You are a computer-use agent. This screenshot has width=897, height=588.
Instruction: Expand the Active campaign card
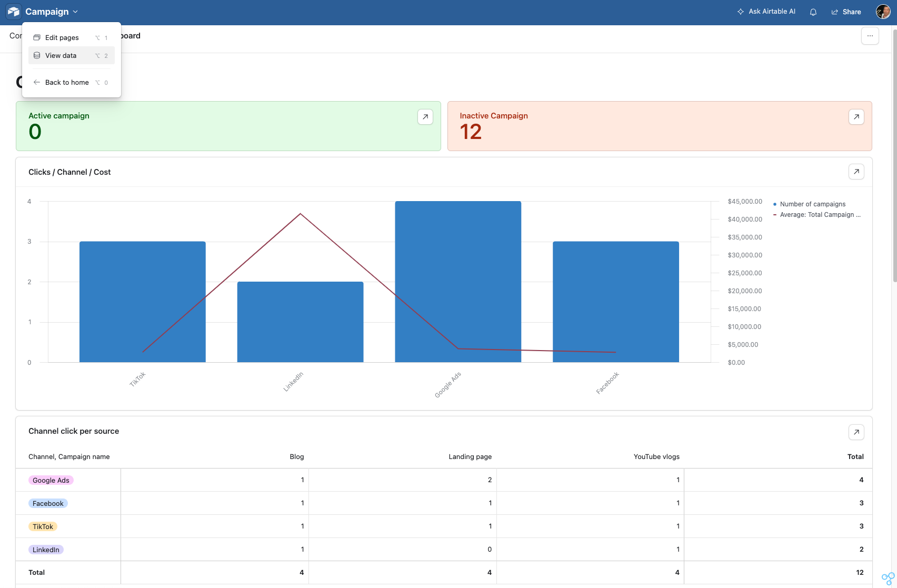tap(425, 117)
